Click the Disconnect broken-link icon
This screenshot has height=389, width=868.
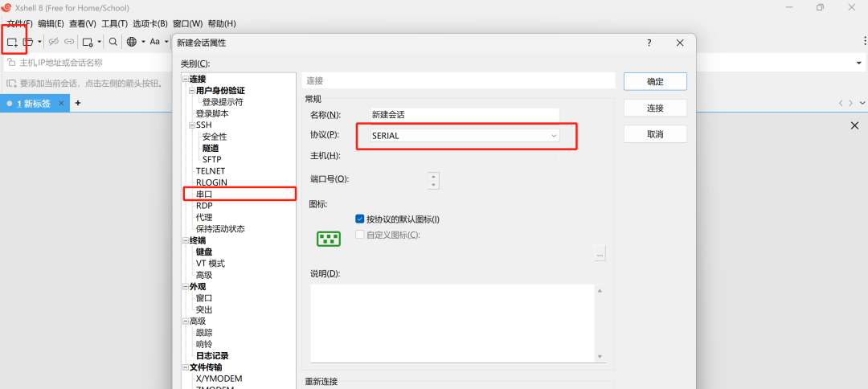tap(54, 42)
